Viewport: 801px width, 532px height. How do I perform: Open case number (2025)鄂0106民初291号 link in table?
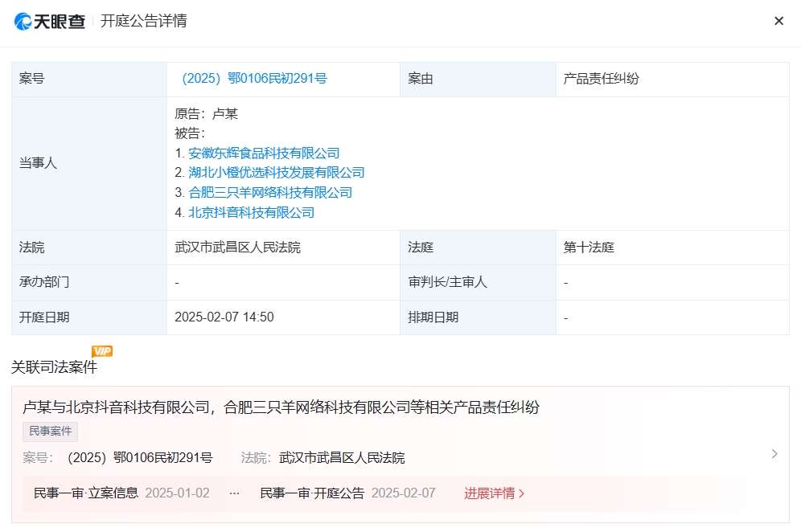pos(254,79)
